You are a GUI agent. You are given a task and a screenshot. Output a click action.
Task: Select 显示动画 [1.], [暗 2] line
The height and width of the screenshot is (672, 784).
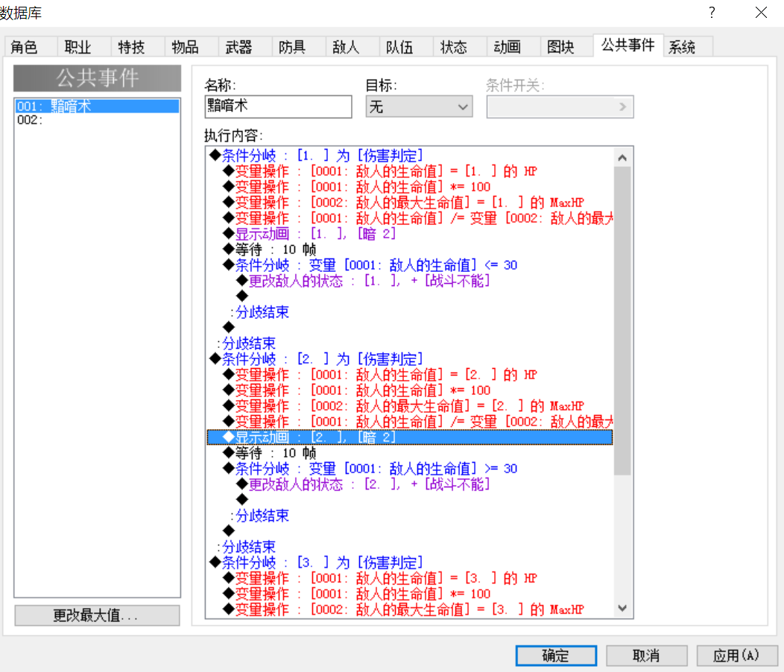(410, 233)
